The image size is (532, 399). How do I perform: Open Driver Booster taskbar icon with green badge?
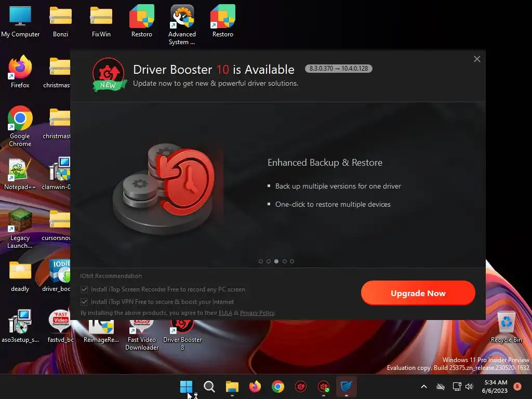(323, 387)
